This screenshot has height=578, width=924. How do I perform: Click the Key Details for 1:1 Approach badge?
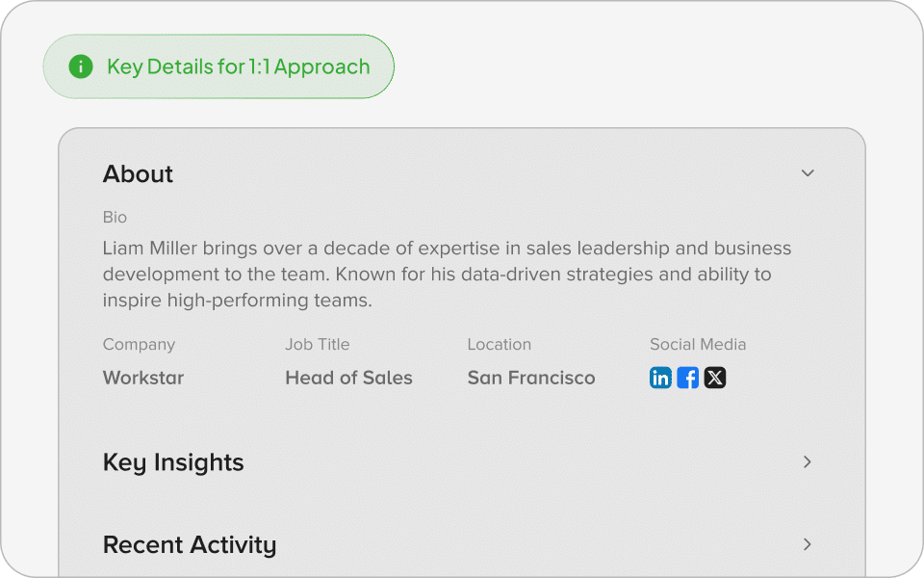click(218, 66)
